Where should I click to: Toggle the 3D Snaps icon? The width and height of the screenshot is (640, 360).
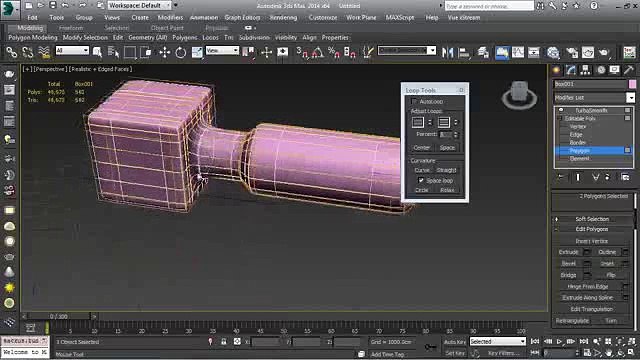point(302,52)
